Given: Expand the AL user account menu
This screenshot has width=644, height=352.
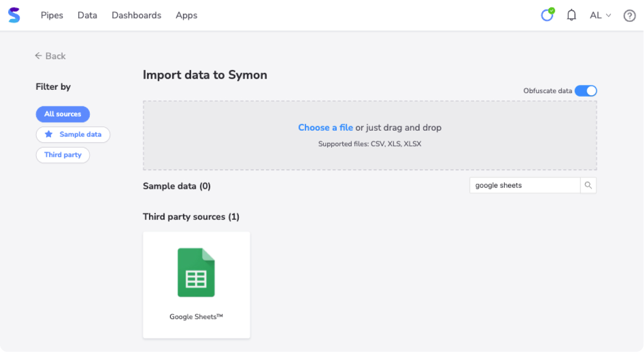Looking at the screenshot, I should [600, 16].
